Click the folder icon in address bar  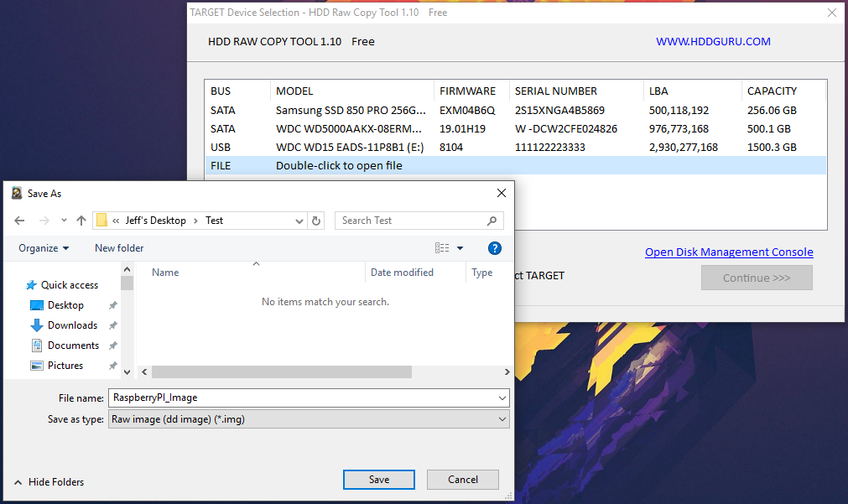click(x=101, y=221)
